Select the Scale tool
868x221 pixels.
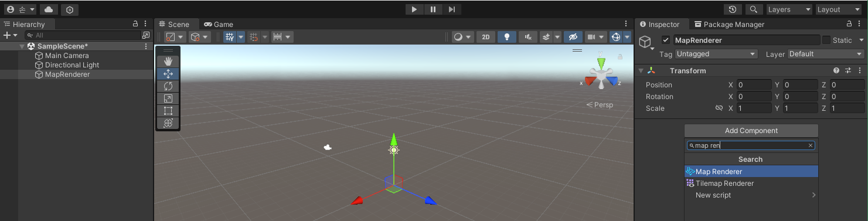pyautogui.click(x=168, y=98)
